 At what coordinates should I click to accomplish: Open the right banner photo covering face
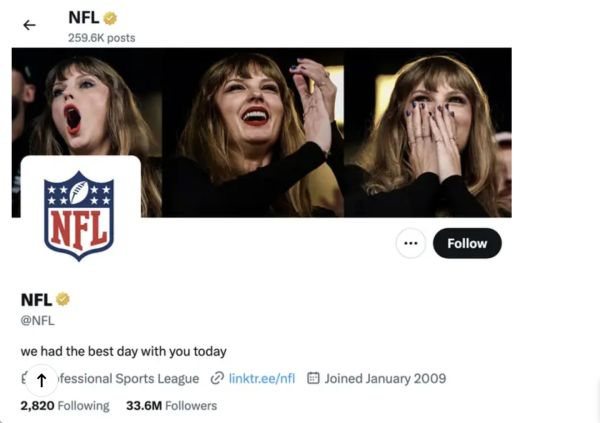427,132
